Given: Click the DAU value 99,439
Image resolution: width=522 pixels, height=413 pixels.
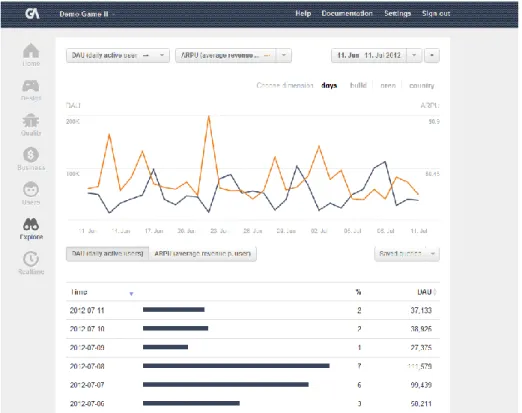Looking at the screenshot, I should pyautogui.click(x=421, y=385).
